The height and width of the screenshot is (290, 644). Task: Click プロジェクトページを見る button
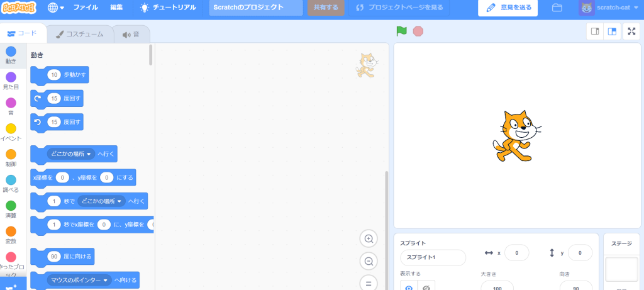click(x=399, y=8)
